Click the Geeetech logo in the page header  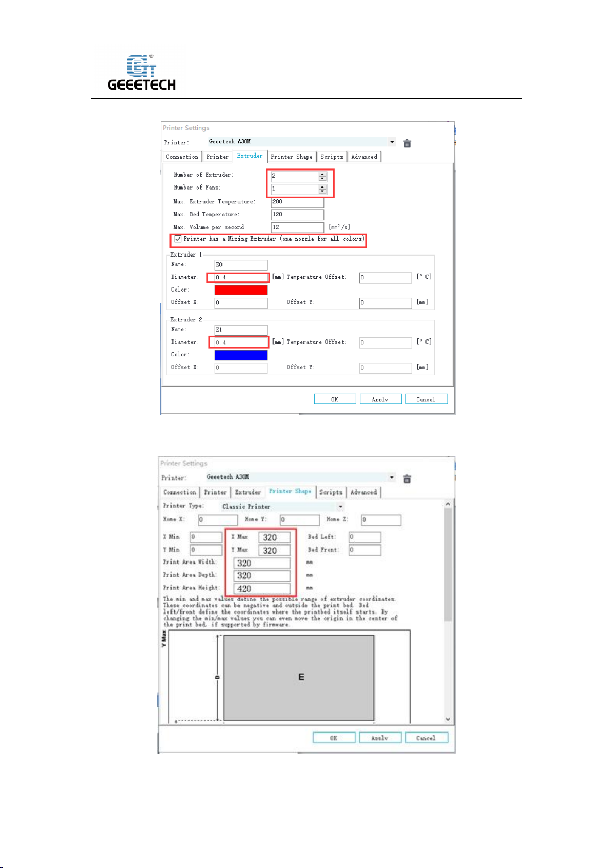click(142, 73)
